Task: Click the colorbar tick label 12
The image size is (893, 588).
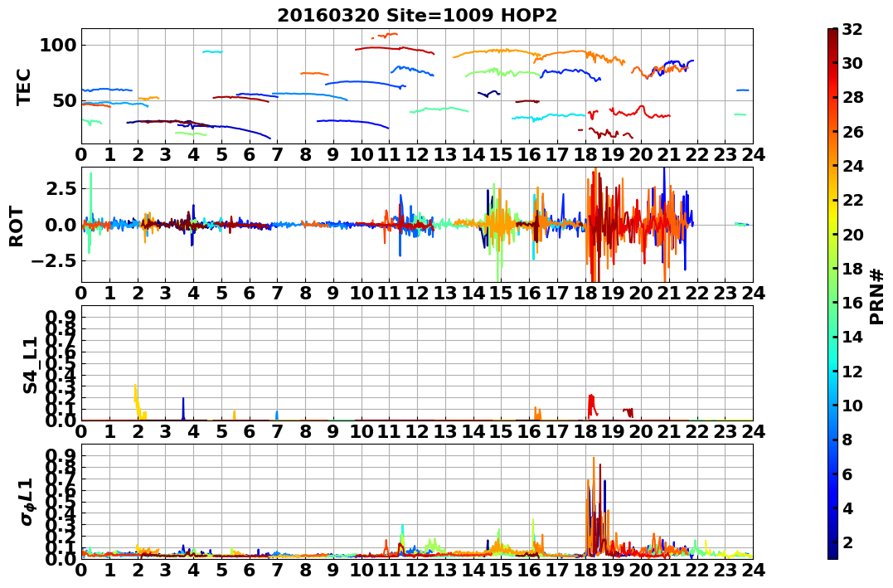Action: click(x=852, y=371)
